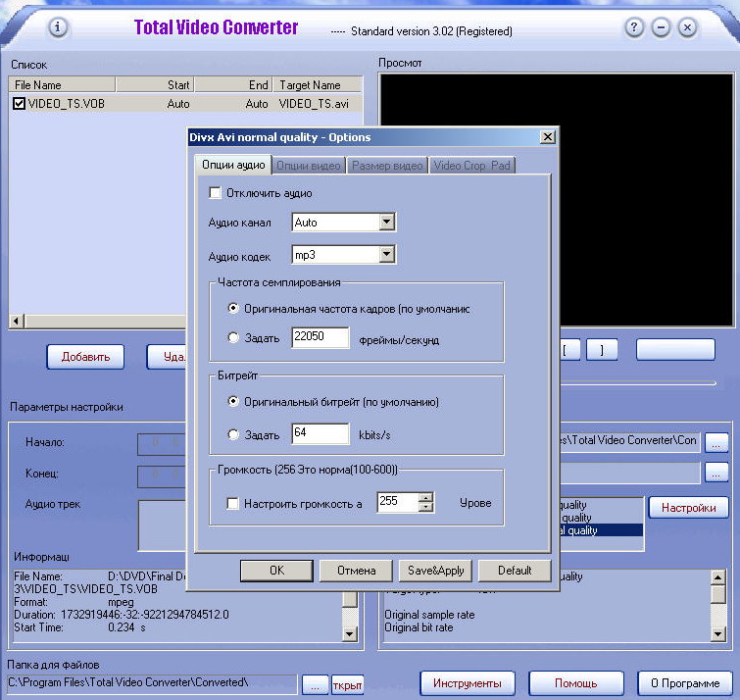740x700 pixels.
Task: Open help question mark icon
Action: click(634, 27)
